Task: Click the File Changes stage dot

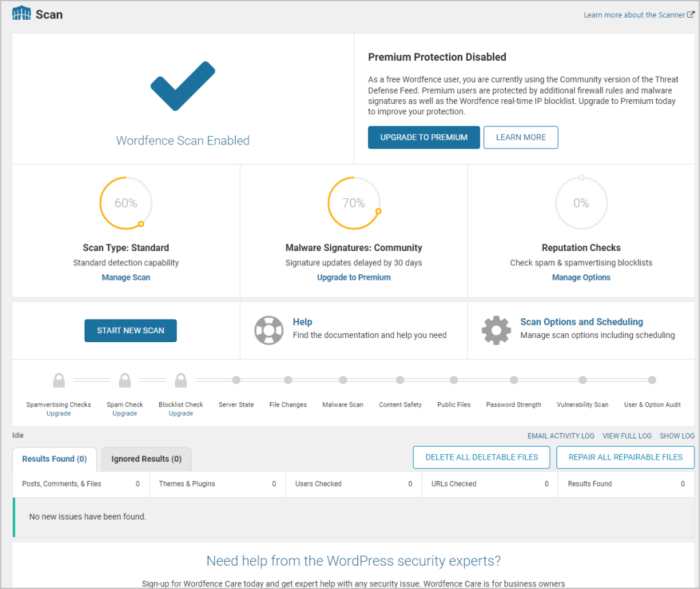Action: tap(288, 380)
